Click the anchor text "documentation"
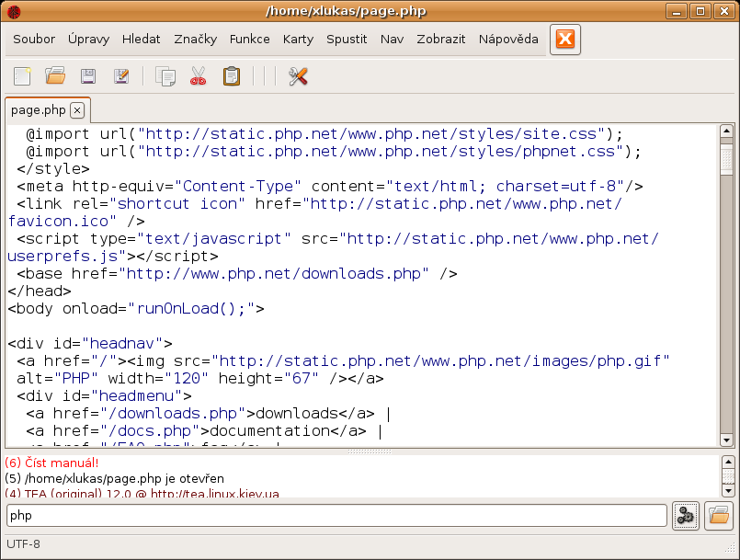Viewport: 740px width, 560px height. [x=269, y=431]
